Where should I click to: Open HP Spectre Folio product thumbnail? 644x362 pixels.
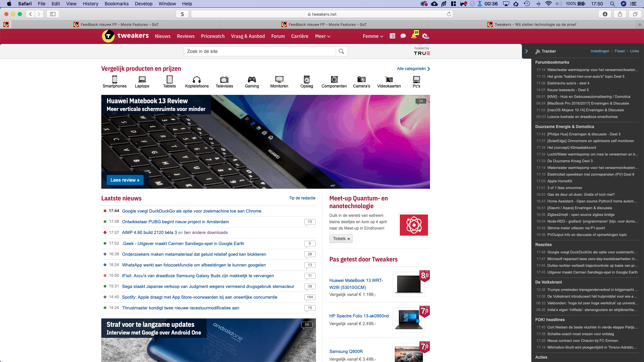point(409,320)
